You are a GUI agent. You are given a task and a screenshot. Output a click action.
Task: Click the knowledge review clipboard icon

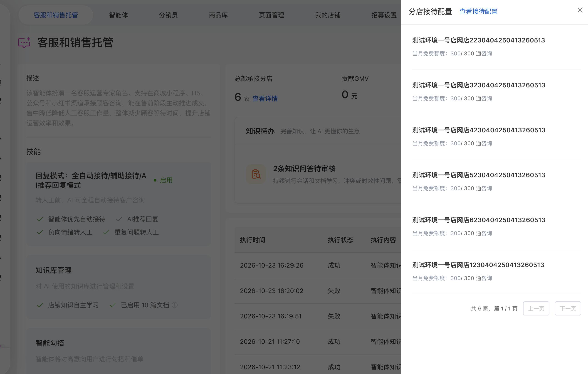[x=256, y=174]
